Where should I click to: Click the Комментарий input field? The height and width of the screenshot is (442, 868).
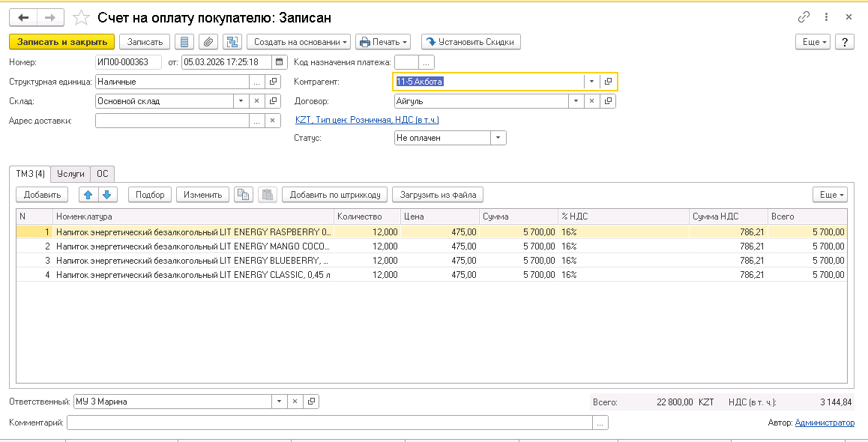coord(330,423)
